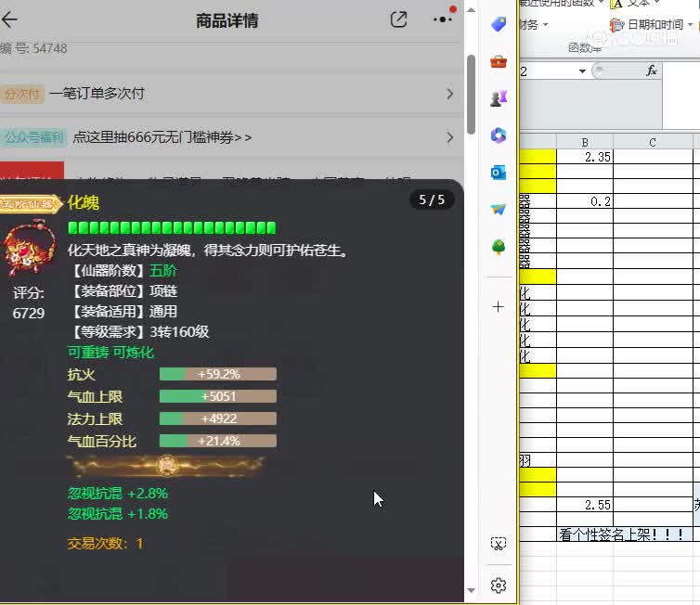Click the 评分 6729 score

(29, 302)
